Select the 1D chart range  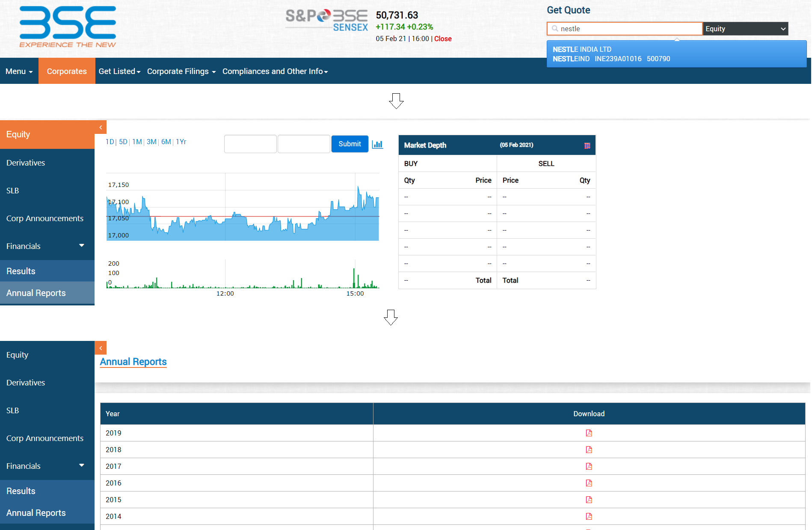110,142
